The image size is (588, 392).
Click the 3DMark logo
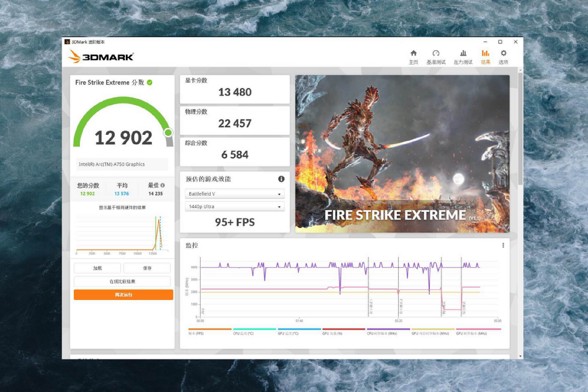pyautogui.click(x=101, y=57)
